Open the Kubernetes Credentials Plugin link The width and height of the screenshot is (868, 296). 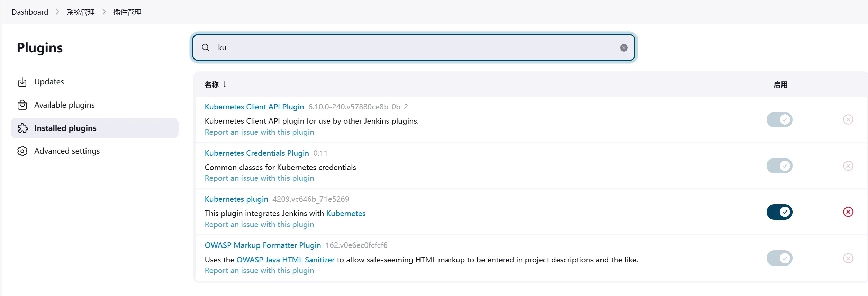point(256,153)
